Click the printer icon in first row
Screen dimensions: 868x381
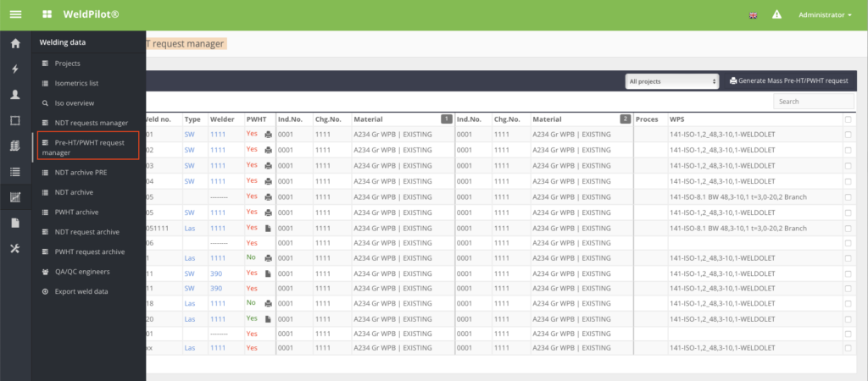[x=268, y=134]
